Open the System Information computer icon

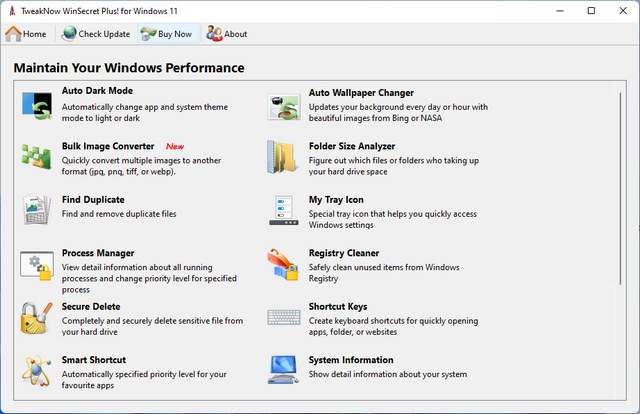pyautogui.click(x=284, y=370)
